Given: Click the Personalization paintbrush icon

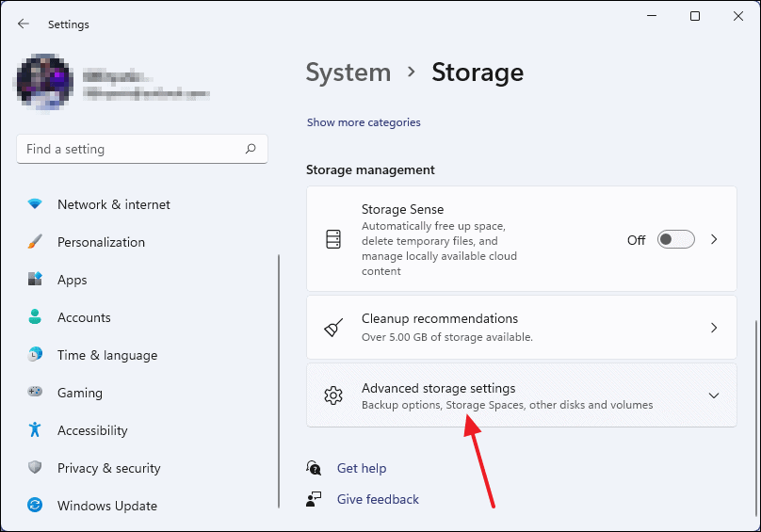Looking at the screenshot, I should coord(35,242).
